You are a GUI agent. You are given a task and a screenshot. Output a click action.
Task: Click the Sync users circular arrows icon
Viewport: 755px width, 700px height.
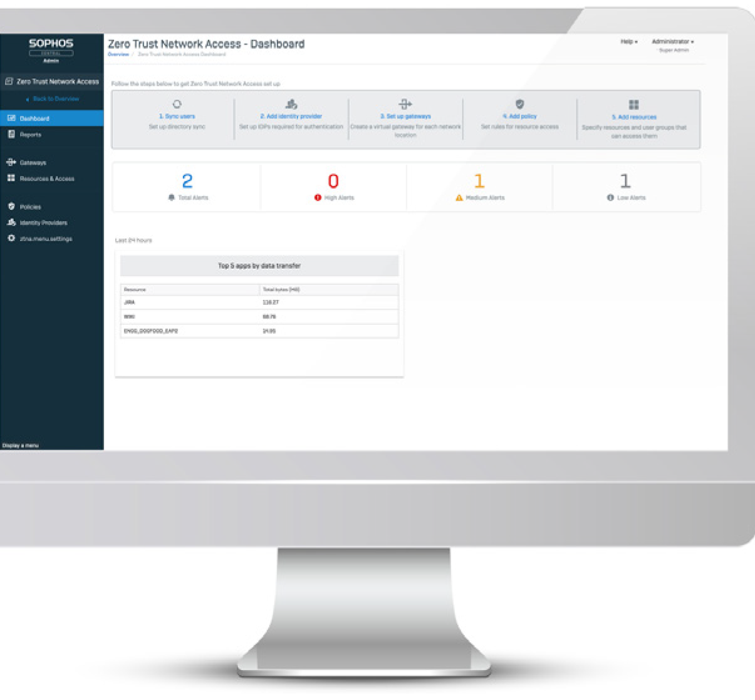[x=177, y=105]
